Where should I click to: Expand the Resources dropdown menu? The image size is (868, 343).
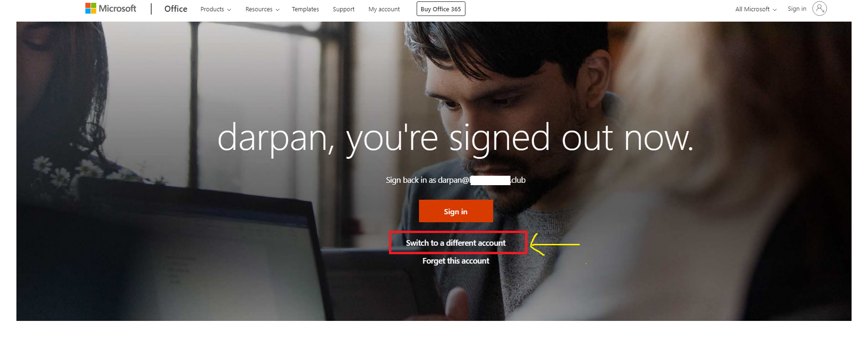(x=262, y=9)
